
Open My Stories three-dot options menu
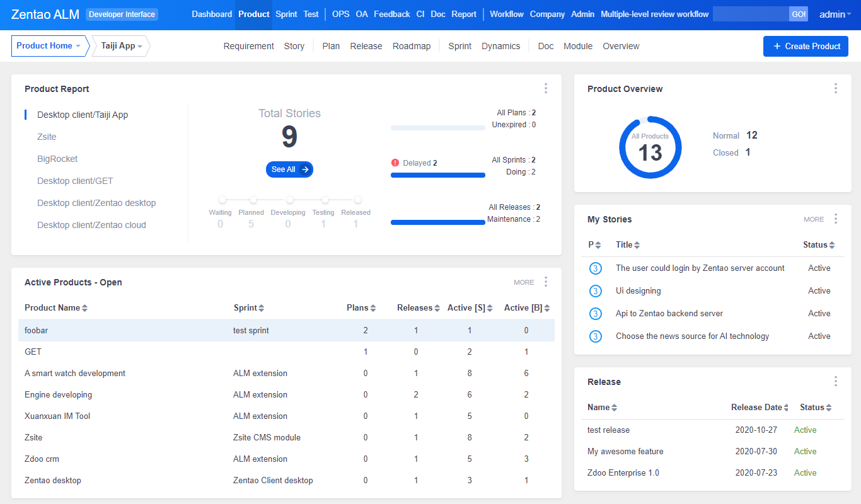pyautogui.click(x=835, y=219)
